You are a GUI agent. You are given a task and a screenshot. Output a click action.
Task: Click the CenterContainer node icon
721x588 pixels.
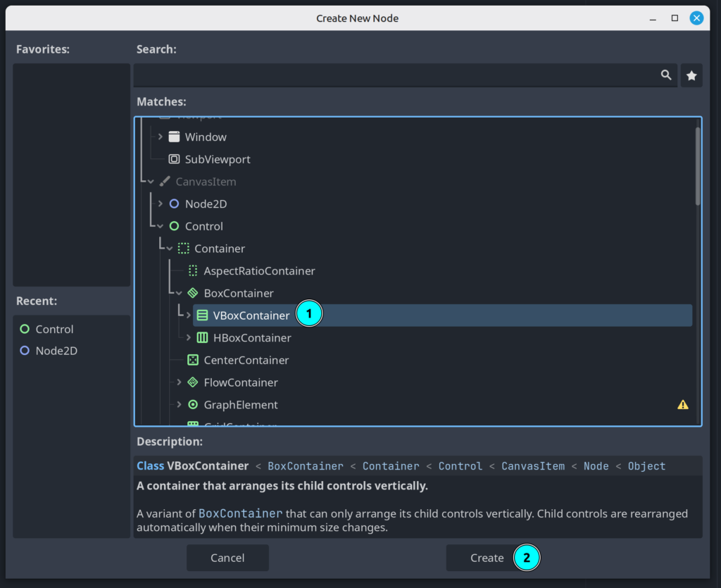click(x=193, y=360)
